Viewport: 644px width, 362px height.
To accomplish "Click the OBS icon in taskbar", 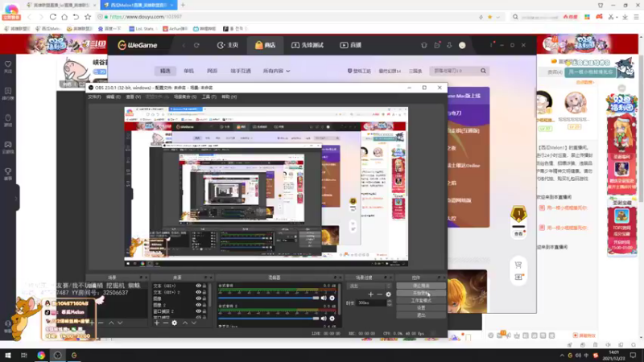I will tap(57, 356).
